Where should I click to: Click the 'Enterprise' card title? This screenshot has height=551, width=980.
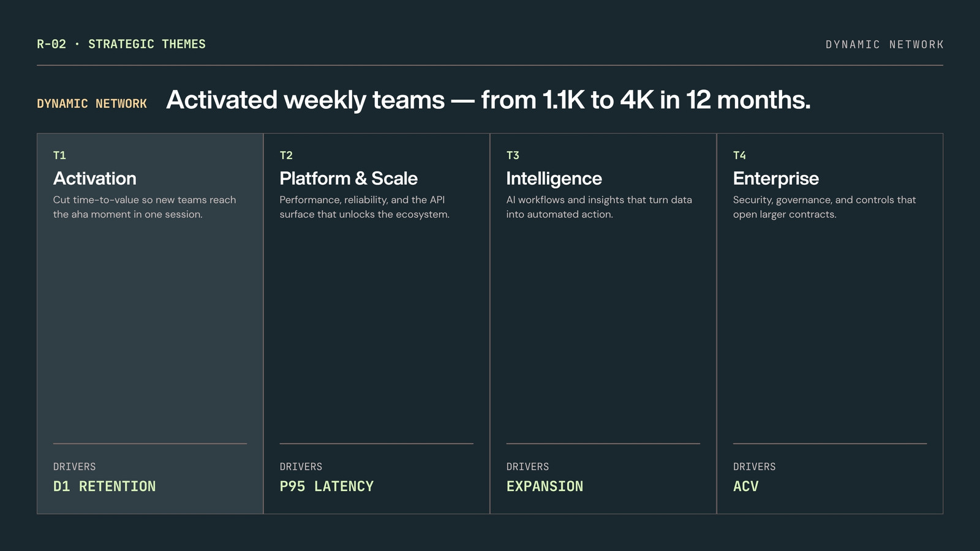pyautogui.click(x=776, y=178)
